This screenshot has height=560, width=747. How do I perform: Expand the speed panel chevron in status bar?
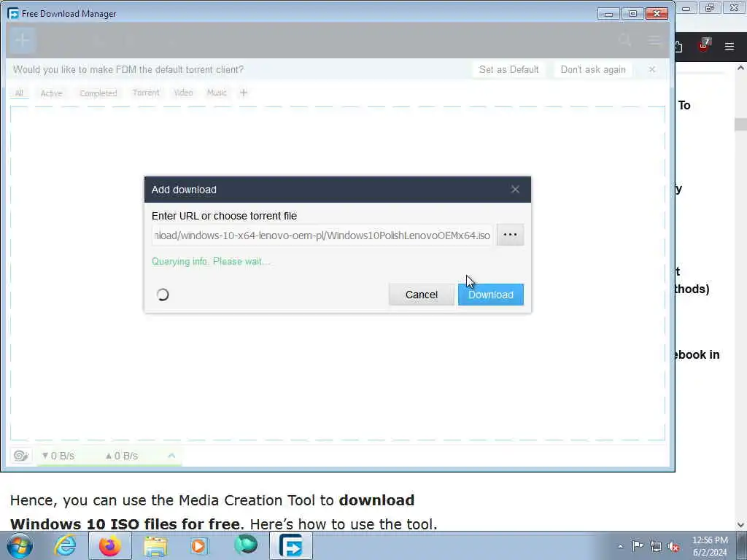[171, 456]
